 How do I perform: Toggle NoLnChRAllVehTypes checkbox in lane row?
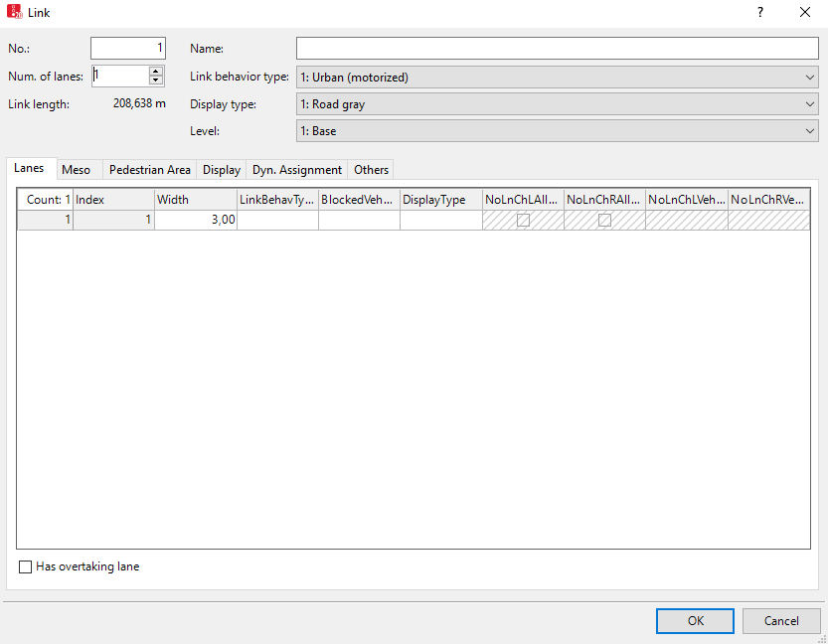click(604, 221)
